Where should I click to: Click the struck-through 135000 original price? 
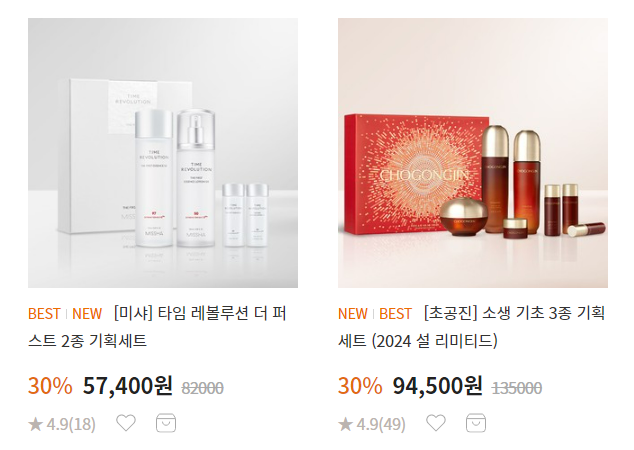click(517, 388)
